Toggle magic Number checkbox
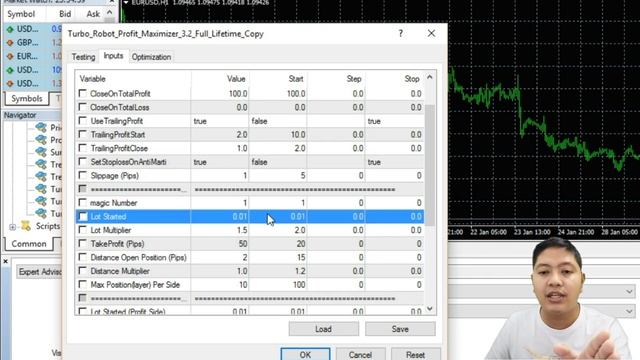The height and width of the screenshot is (360, 640). coord(82,202)
